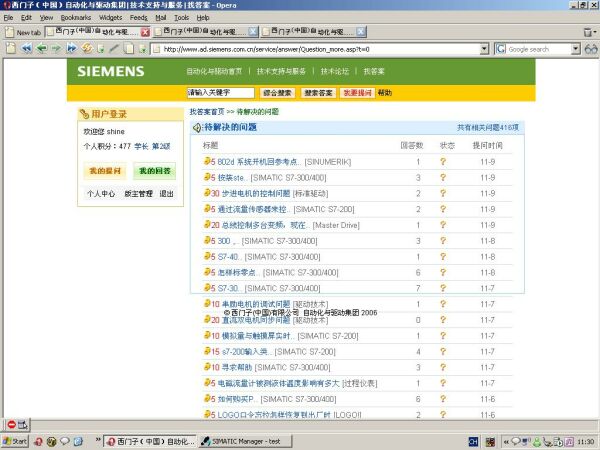The image size is (600, 450).
Task: Open the Google search engine dropdown
Action: (x=576, y=49)
